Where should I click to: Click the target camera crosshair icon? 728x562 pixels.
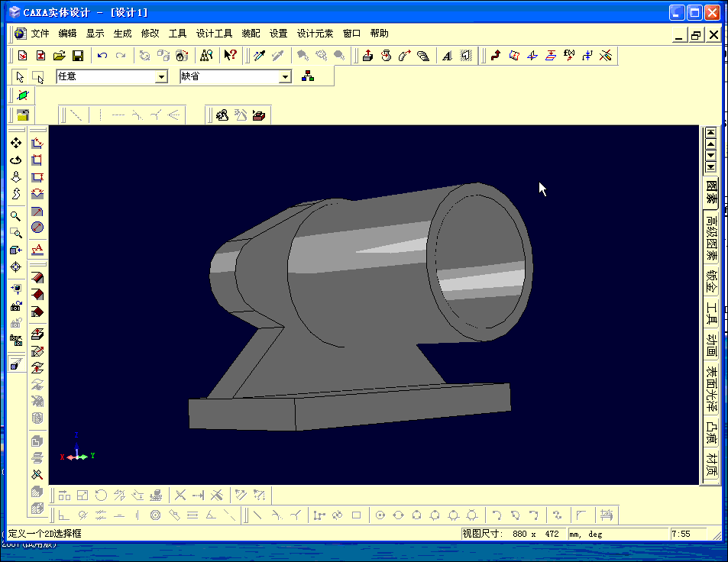[16, 266]
